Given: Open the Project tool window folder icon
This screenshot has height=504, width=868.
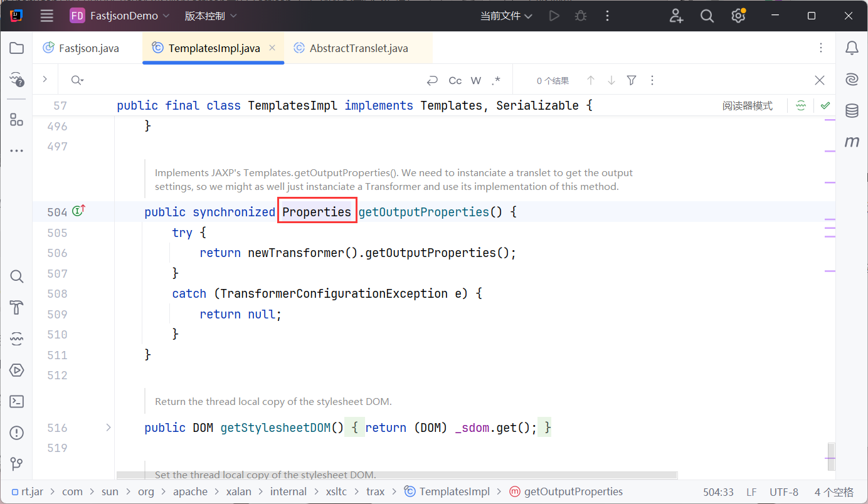Looking at the screenshot, I should tap(17, 48).
